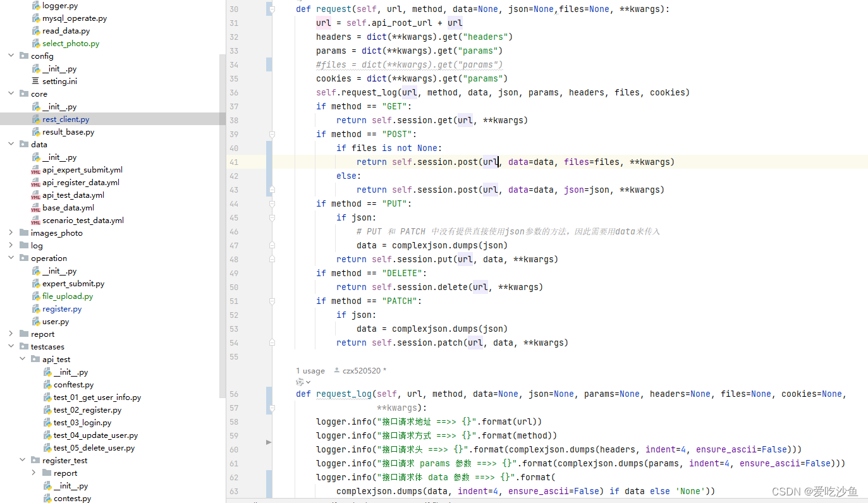Expand the report folder inside register_test
This screenshot has width=868, height=503.
tap(34, 473)
